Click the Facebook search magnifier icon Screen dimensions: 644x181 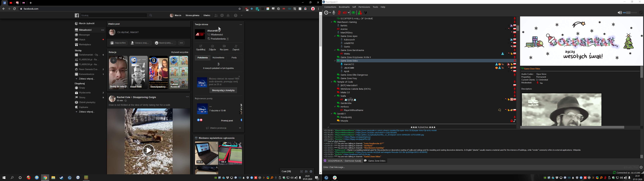[x=151, y=15]
